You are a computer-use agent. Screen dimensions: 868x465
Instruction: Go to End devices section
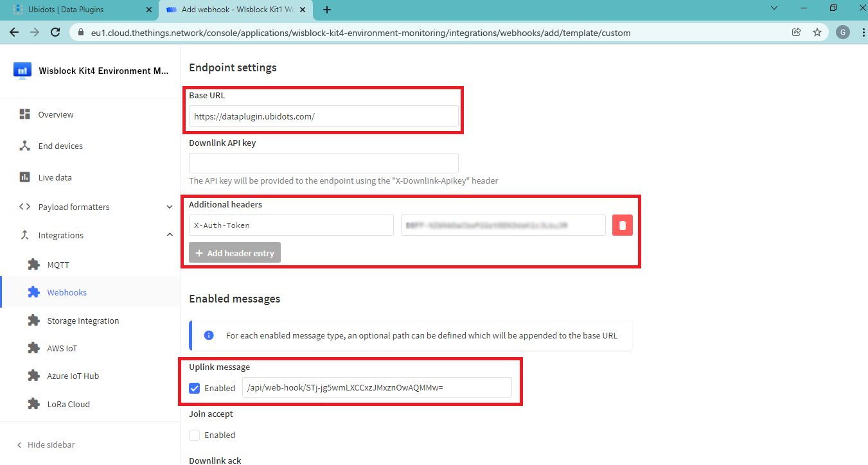coord(60,146)
